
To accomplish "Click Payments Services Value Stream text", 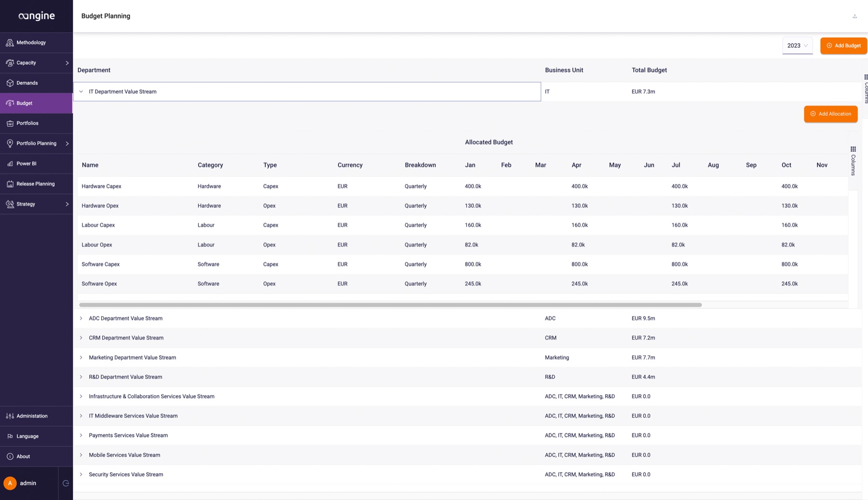I will coord(128,435).
